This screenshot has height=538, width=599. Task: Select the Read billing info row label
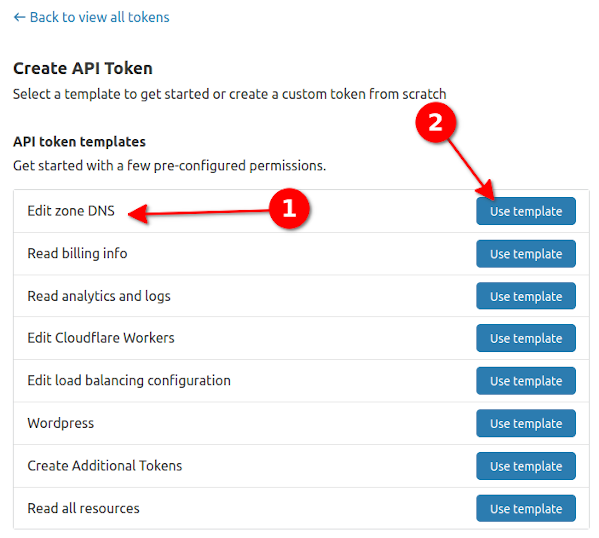point(77,253)
